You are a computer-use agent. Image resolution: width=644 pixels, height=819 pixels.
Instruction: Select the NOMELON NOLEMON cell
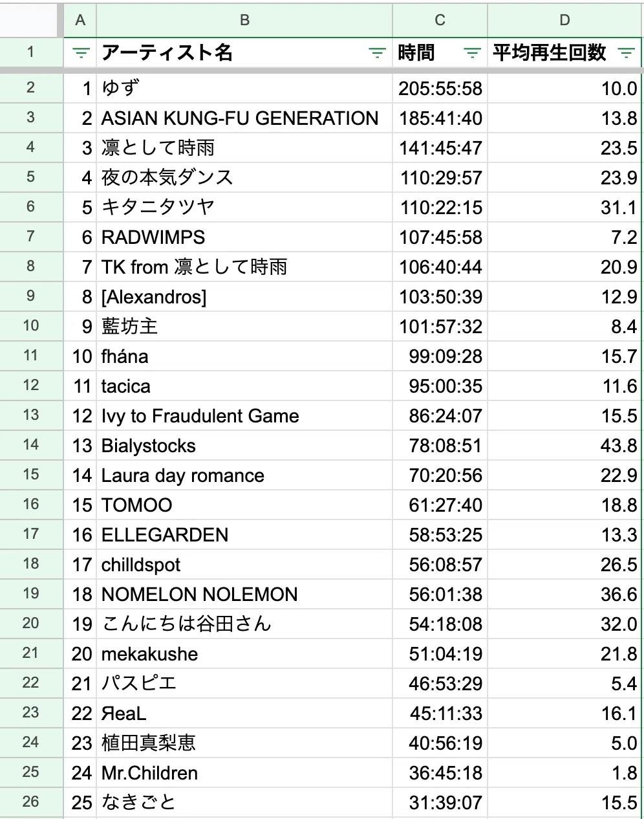244,595
